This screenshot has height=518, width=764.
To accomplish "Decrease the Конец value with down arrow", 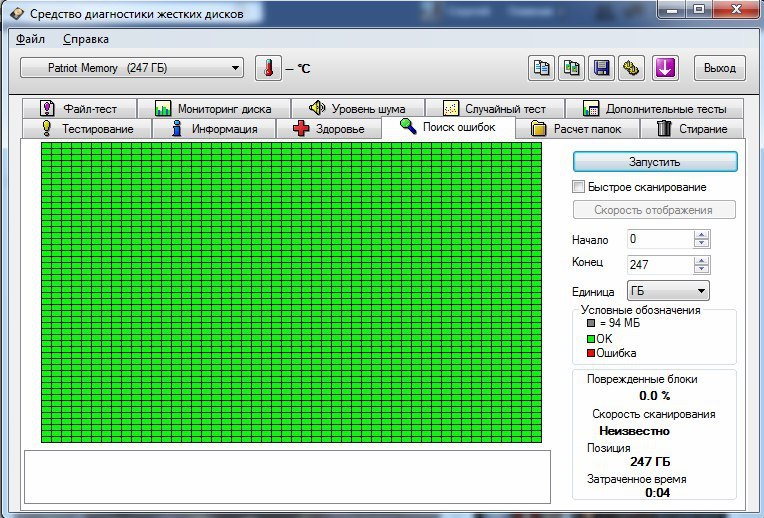I will 702,270.
